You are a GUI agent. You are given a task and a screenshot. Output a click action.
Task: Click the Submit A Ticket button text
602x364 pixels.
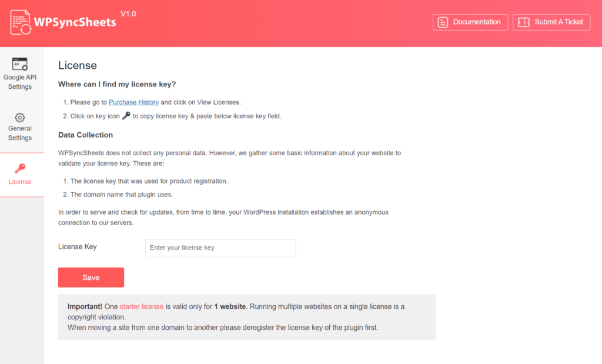(558, 22)
